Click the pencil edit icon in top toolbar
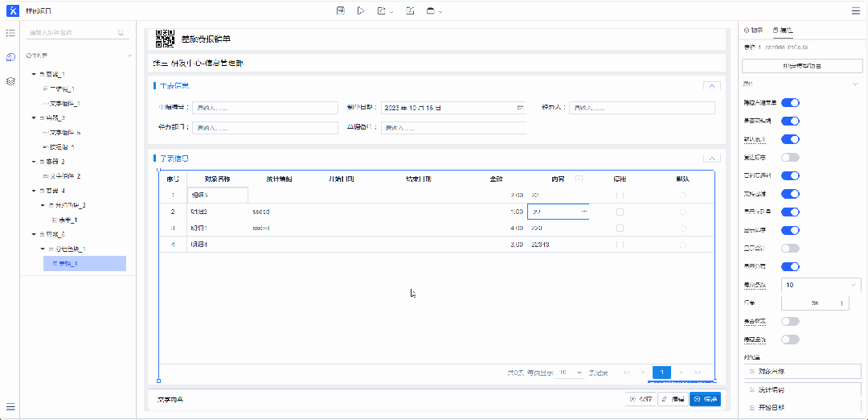 411,10
